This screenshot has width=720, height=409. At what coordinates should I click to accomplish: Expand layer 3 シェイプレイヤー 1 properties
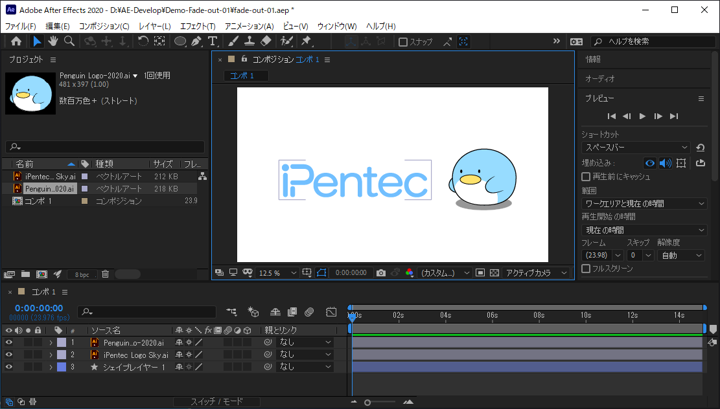point(51,367)
